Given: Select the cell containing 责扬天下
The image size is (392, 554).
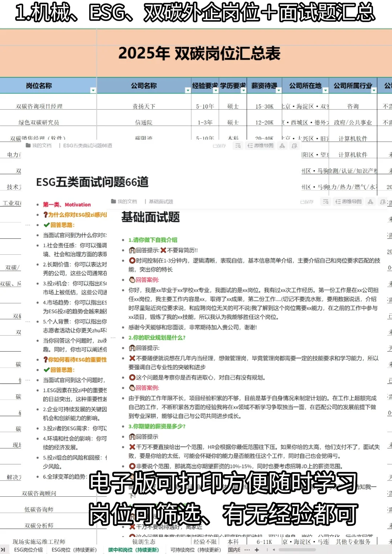Looking at the screenshot, I should click(x=144, y=105).
